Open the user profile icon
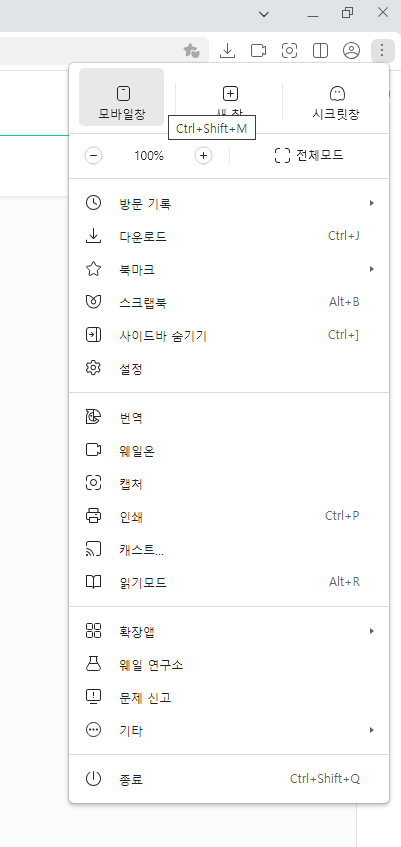This screenshot has width=401, height=847. pyautogui.click(x=351, y=51)
